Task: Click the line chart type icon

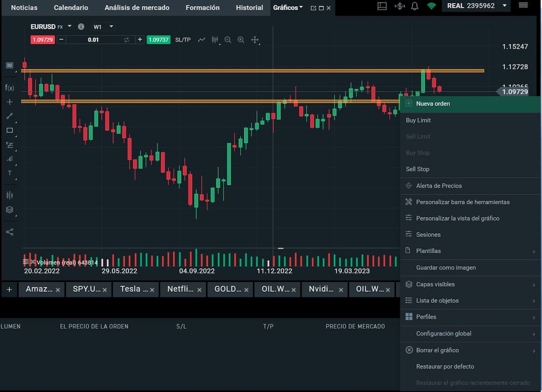Action: pos(201,40)
